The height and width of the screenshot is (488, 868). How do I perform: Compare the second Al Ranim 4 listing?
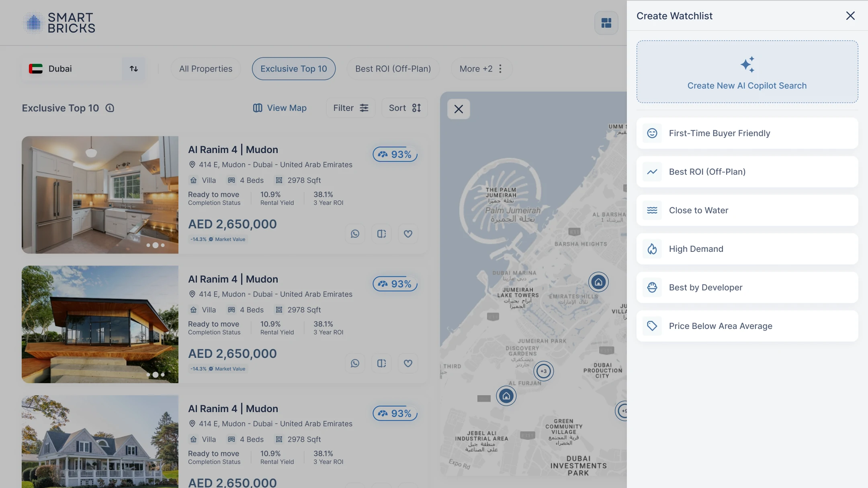tap(381, 363)
